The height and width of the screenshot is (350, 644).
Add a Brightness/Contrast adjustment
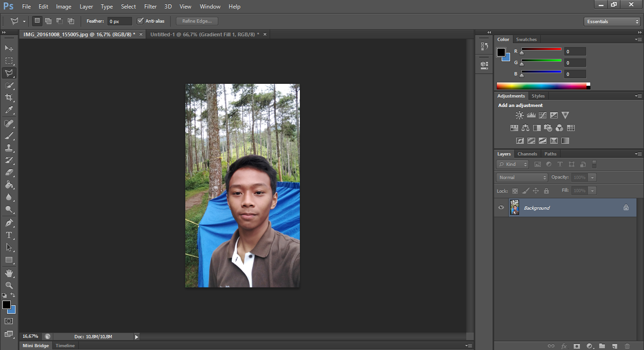520,115
